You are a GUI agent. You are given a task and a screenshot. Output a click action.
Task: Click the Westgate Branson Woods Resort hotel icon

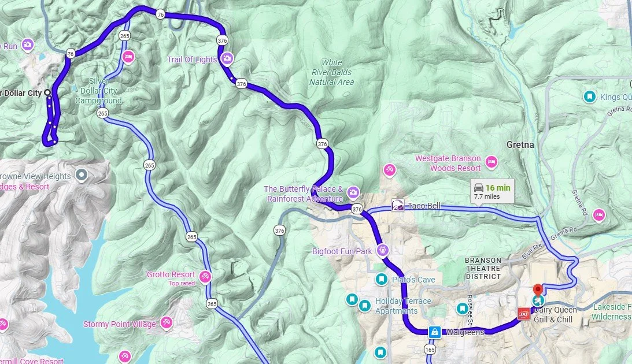tap(491, 162)
